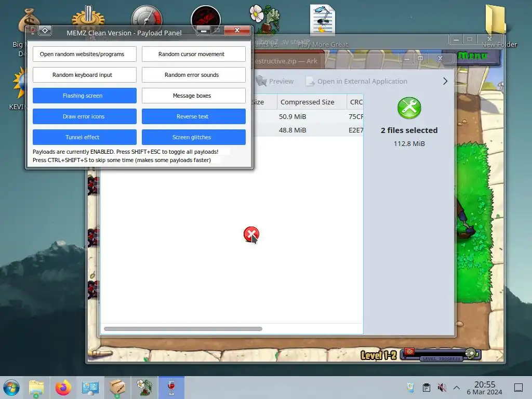Disable the Flashing screen payload

85,96
